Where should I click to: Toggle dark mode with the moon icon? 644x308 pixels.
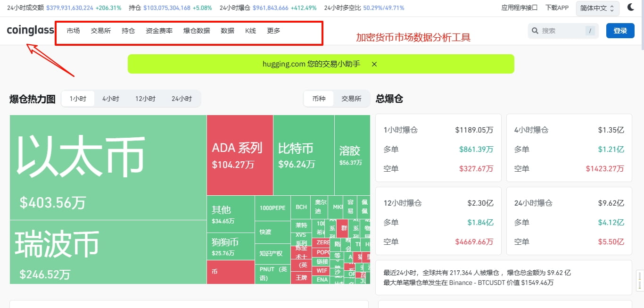click(632, 7)
